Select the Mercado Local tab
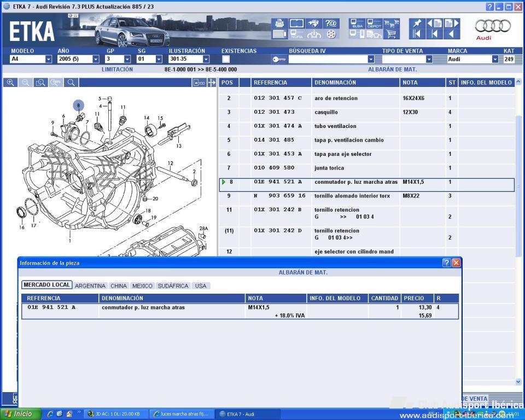Image resolution: width=525 pixels, height=420 pixels. pos(46,285)
